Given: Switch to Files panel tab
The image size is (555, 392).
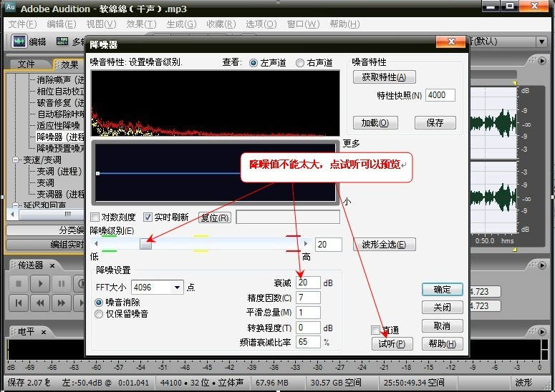Looking at the screenshot, I should (26, 64).
